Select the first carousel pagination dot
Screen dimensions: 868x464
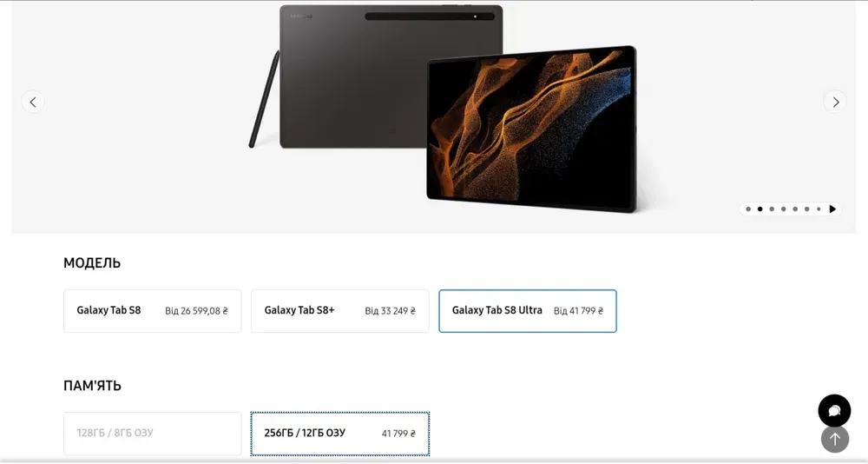[x=748, y=209]
